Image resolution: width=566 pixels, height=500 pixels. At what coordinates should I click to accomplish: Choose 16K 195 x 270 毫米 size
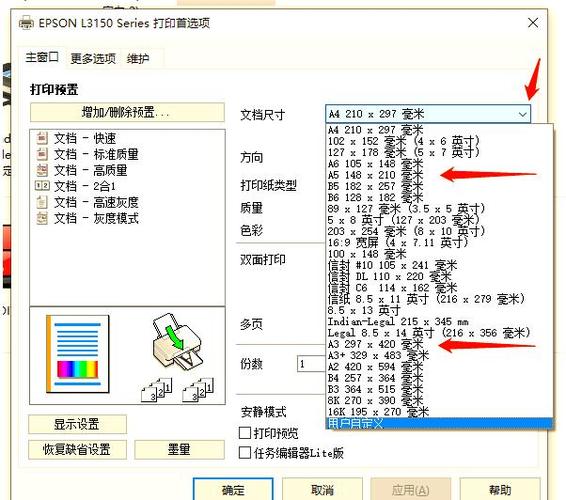(x=439, y=412)
